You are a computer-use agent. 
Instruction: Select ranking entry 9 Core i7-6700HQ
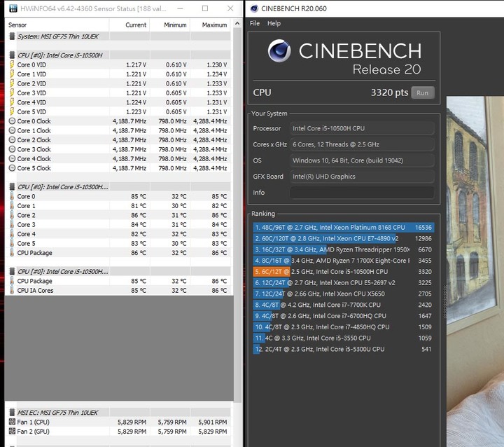[x=343, y=316]
